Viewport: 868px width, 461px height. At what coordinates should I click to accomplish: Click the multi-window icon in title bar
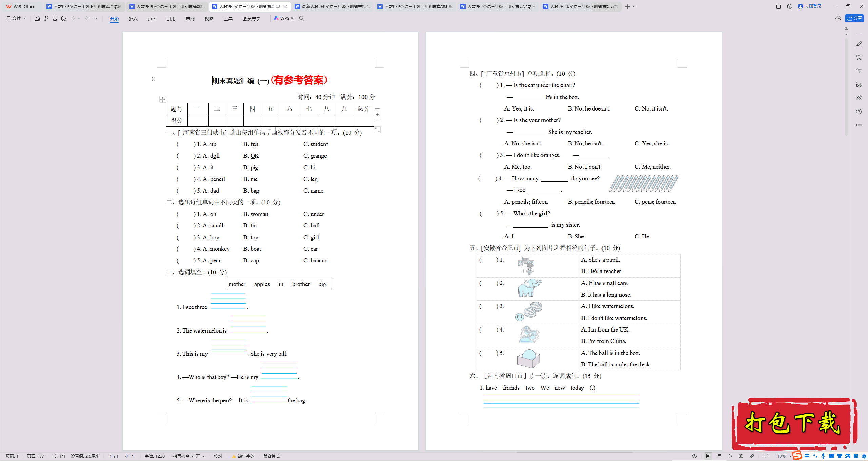[779, 6]
